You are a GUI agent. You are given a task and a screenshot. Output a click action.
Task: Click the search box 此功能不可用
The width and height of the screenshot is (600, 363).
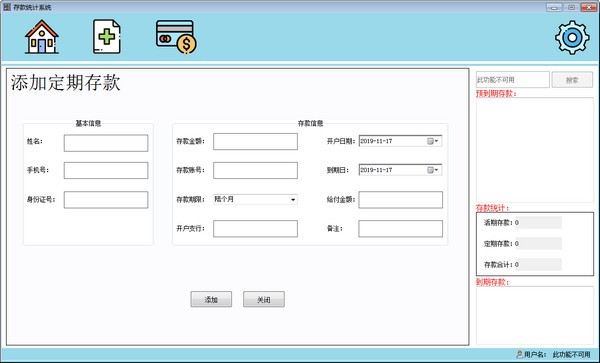[513, 80]
